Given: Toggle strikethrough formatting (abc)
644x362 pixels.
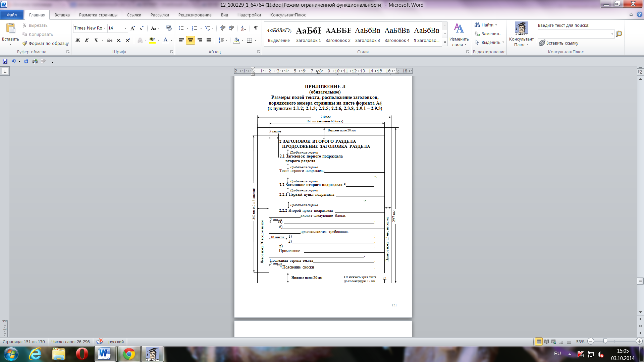Looking at the screenshot, I should coord(110,40).
